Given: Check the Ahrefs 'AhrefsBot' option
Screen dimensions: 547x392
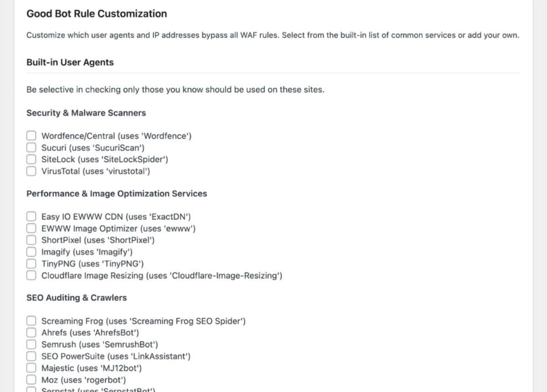Looking at the screenshot, I should pyautogui.click(x=31, y=332).
